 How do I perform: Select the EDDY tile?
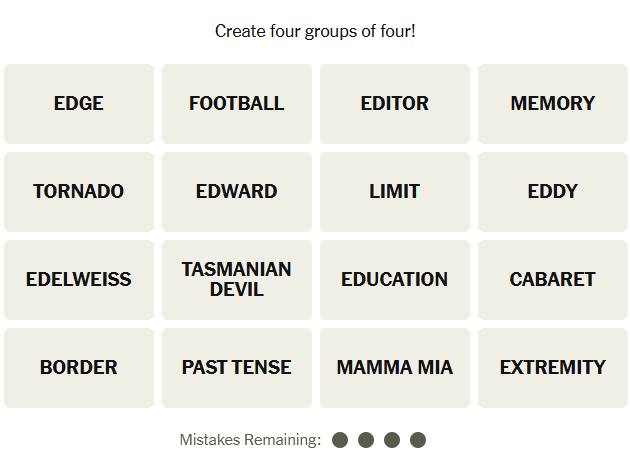pos(553,192)
